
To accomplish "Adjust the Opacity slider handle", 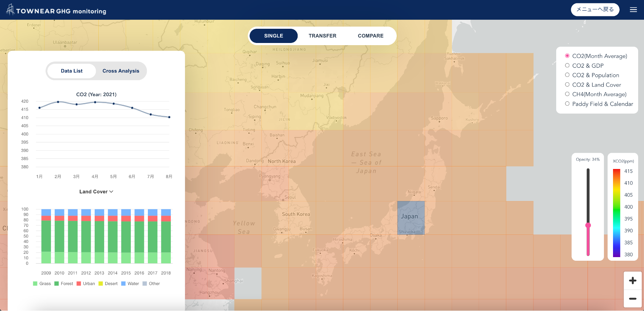I will click(588, 225).
